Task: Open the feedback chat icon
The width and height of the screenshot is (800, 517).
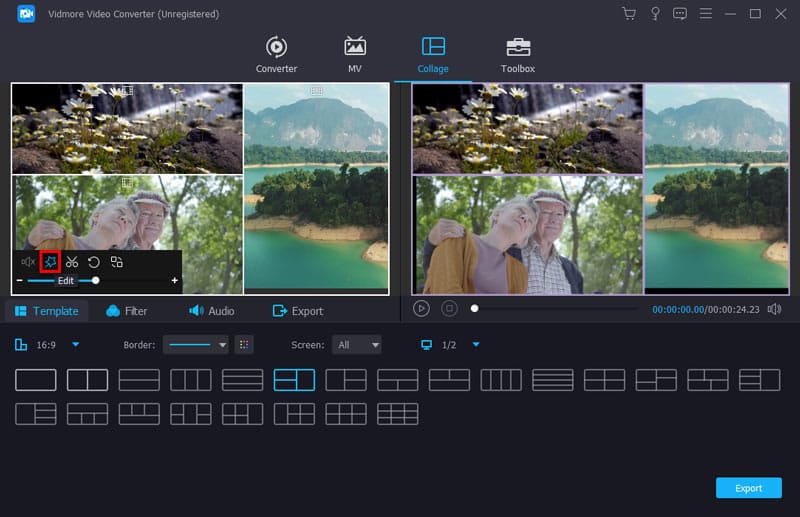Action: tap(680, 14)
